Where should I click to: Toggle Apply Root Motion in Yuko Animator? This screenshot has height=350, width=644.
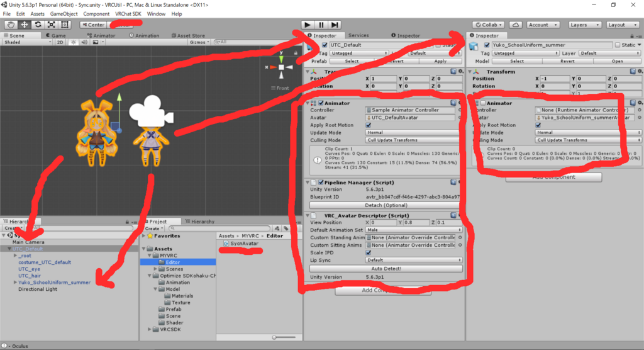tap(538, 125)
